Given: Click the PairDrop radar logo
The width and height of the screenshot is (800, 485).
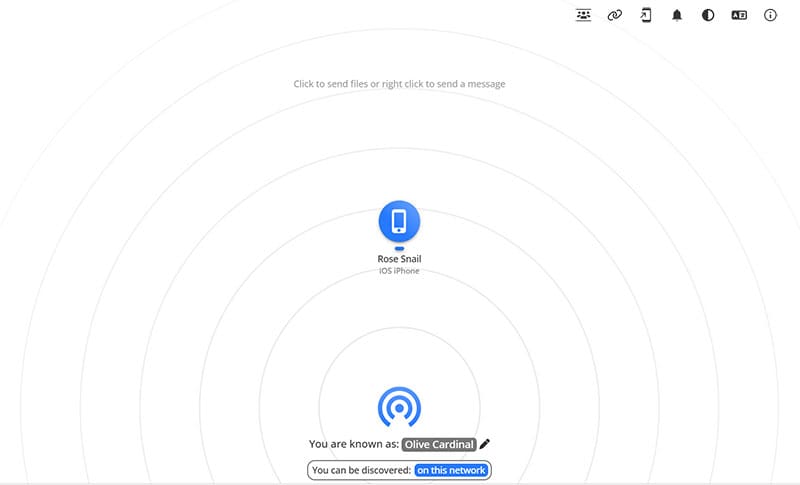Looking at the screenshot, I should (x=399, y=407).
